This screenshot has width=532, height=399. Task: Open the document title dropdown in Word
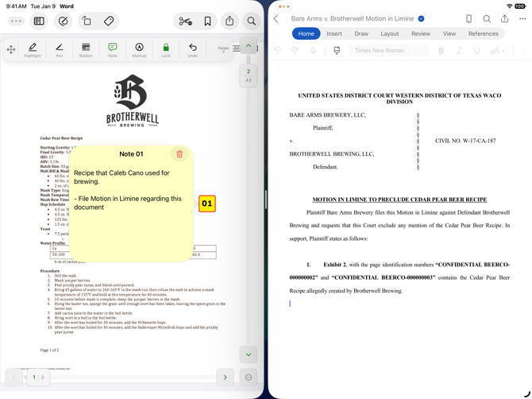(421, 18)
